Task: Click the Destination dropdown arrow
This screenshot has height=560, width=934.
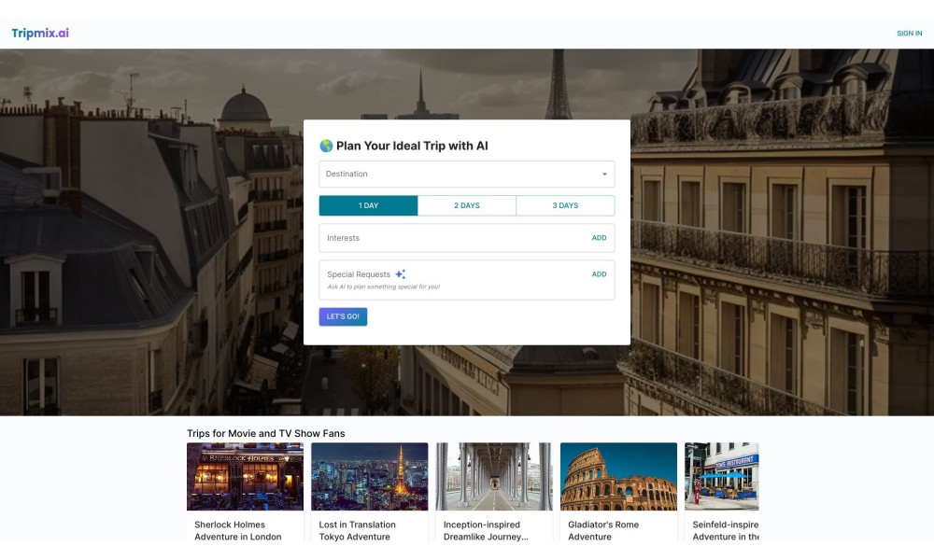Action: point(604,175)
